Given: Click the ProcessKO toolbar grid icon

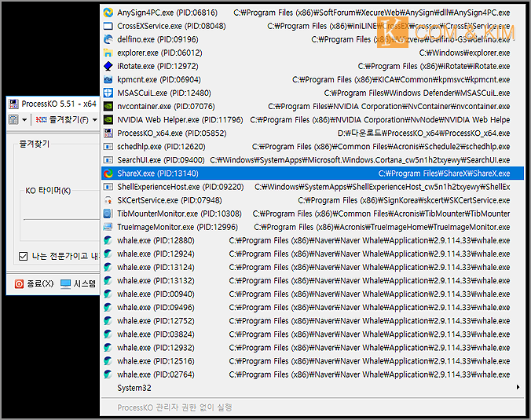Looking at the screenshot, I should 13,119.
